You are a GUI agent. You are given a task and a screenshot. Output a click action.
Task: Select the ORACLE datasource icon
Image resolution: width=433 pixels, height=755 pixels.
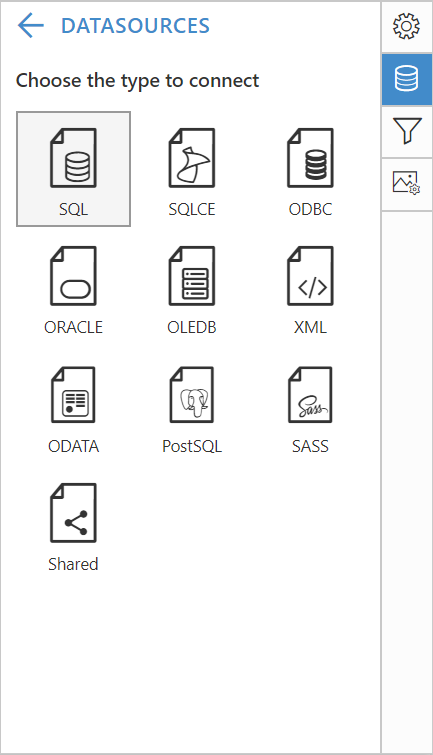(73, 276)
